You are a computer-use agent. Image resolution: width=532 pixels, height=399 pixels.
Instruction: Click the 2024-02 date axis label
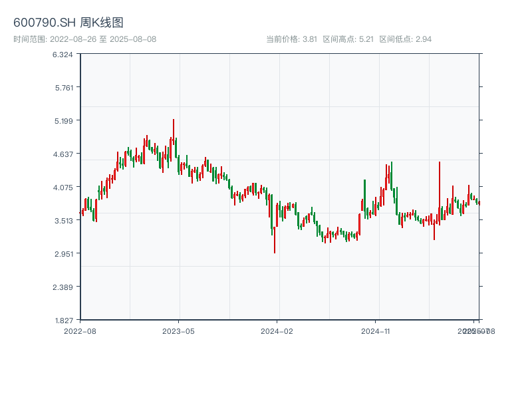click(277, 331)
